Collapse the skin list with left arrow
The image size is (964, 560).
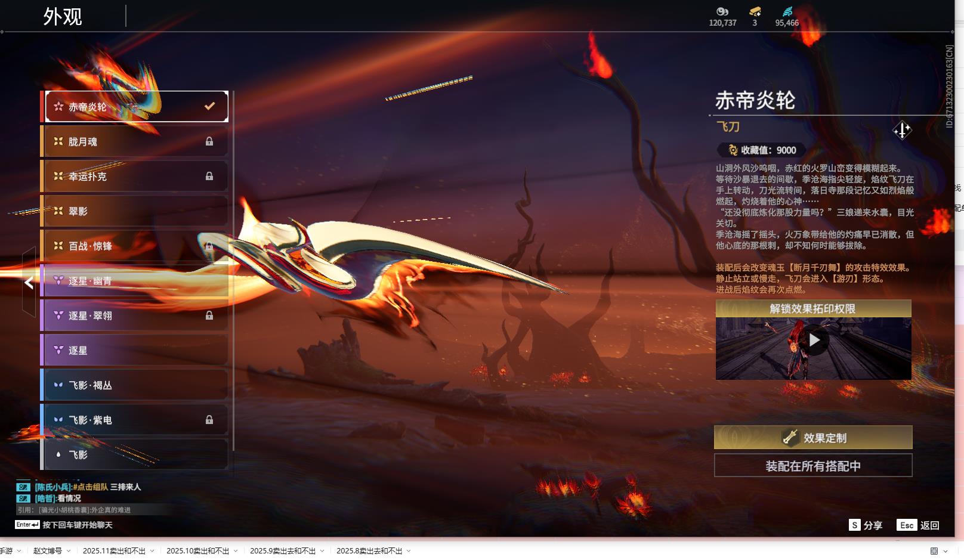tap(29, 283)
